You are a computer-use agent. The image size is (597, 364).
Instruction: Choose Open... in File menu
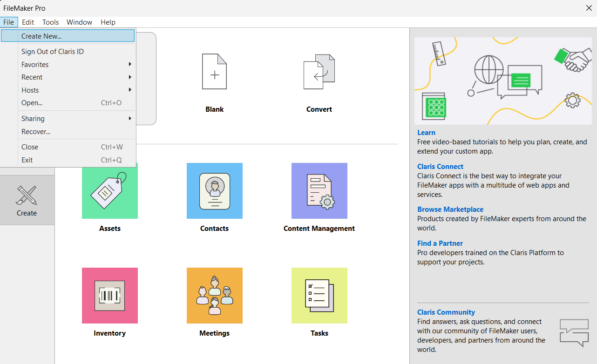point(68,103)
